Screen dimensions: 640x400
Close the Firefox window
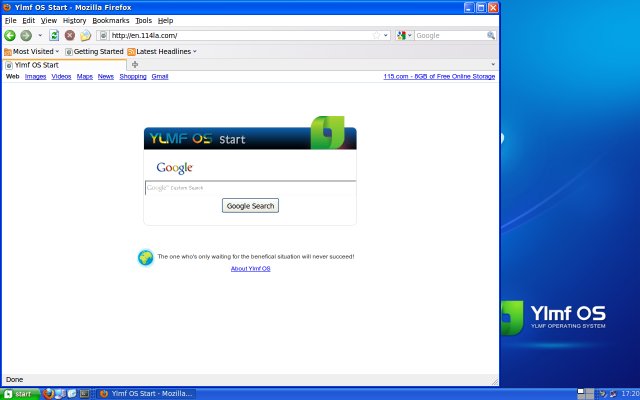(493, 7)
